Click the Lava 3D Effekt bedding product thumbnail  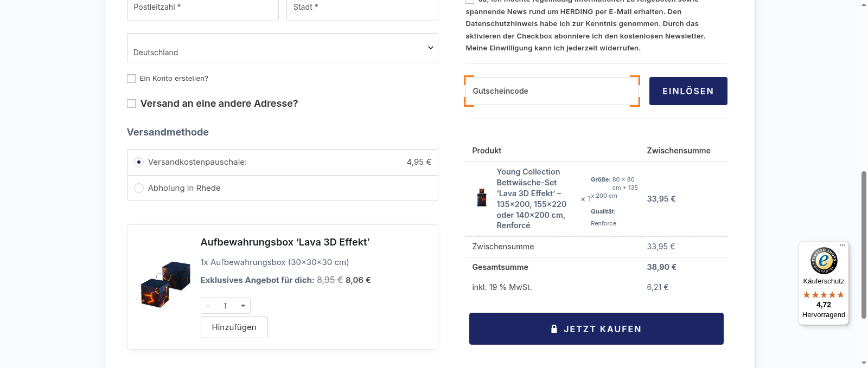(x=482, y=197)
